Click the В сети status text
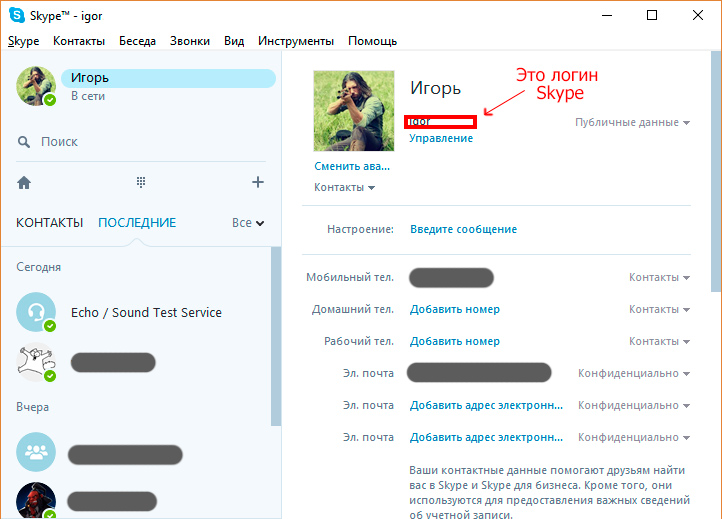The width and height of the screenshot is (722, 519). coord(88,96)
